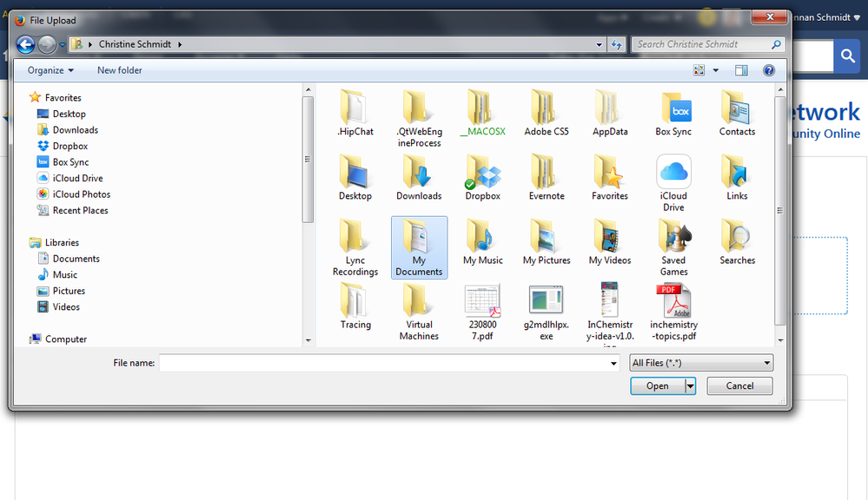Select the Evernote folder
Screen dimensions: 868x500
tap(546, 173)
